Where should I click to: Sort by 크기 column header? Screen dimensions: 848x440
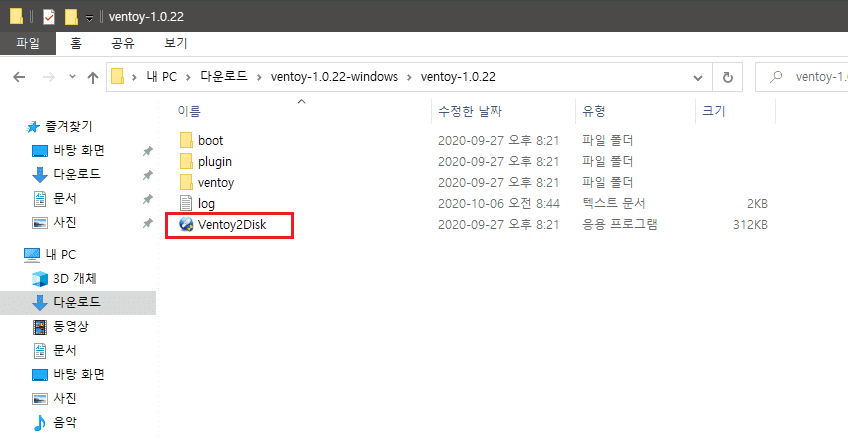coord(713,111)
